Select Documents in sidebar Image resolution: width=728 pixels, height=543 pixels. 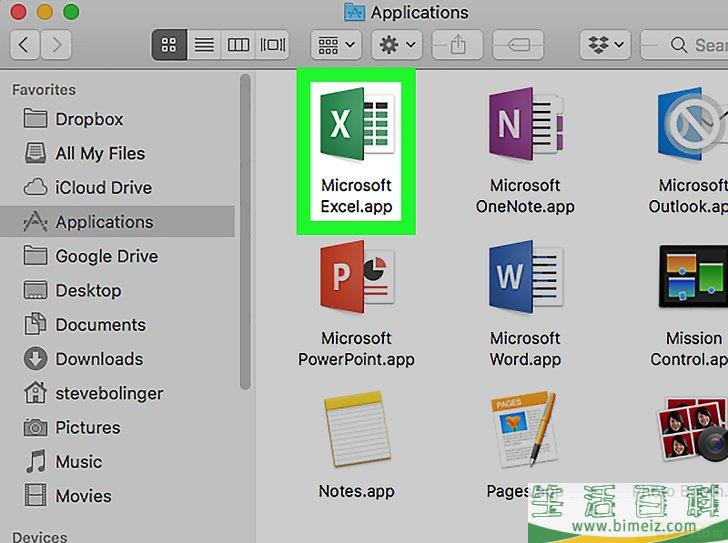tap(117, 325)
